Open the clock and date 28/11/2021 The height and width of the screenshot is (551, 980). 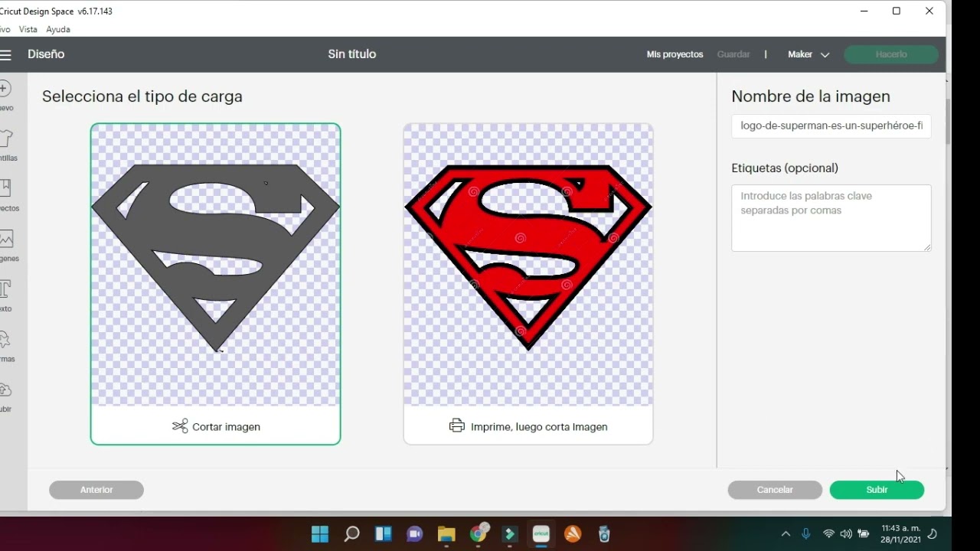[900, 534]
